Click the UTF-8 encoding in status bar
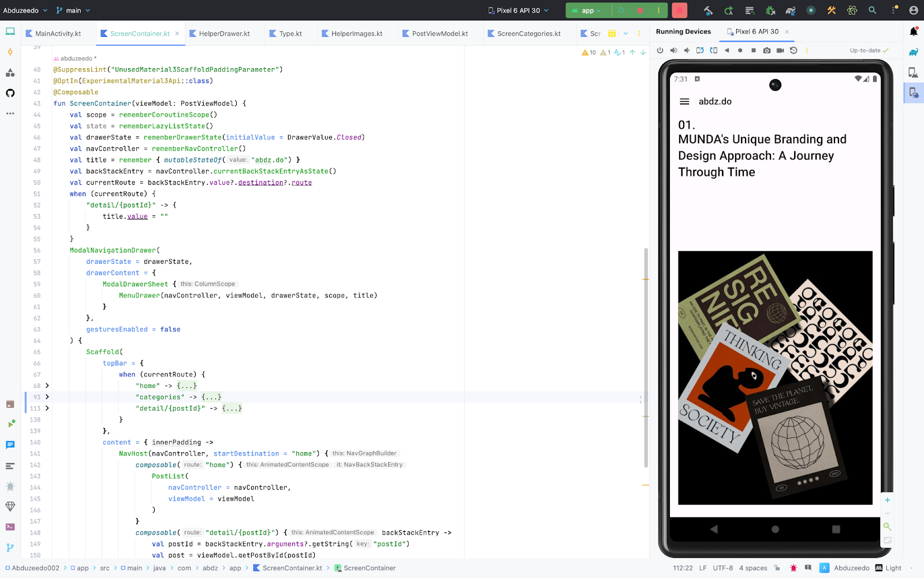The image size is (924, 578). tap(722, 568)
